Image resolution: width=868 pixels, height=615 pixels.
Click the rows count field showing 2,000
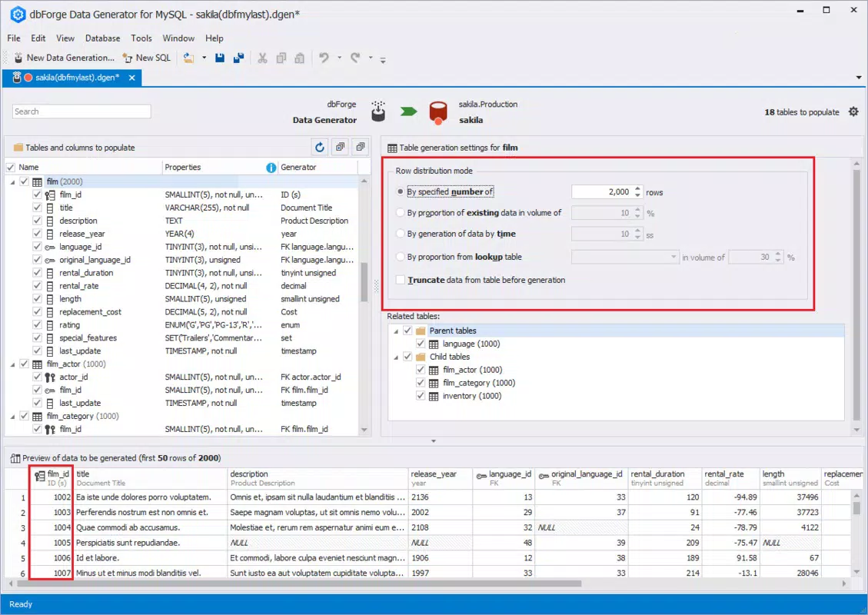(602, 192)
